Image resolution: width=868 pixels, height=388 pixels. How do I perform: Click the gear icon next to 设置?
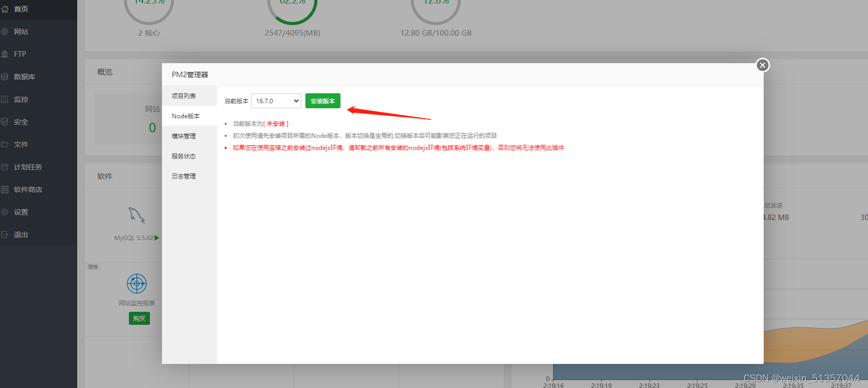[5, 212]
